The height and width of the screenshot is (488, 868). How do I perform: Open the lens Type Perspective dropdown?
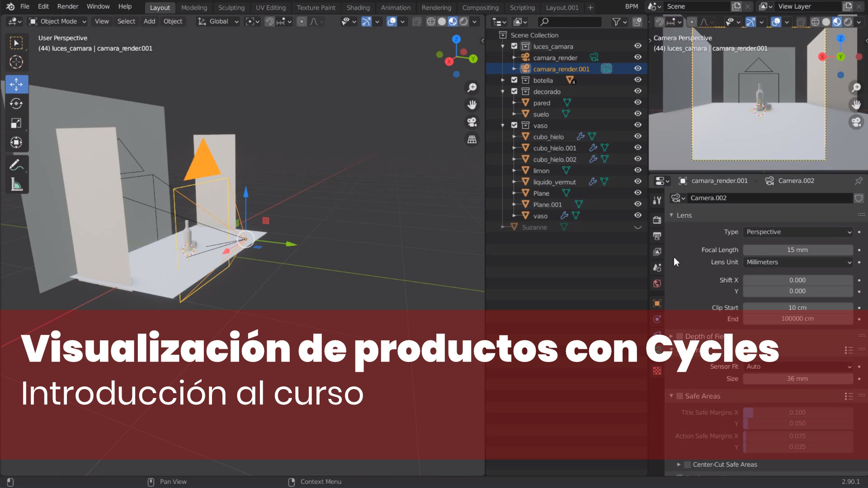coord(798,232)
